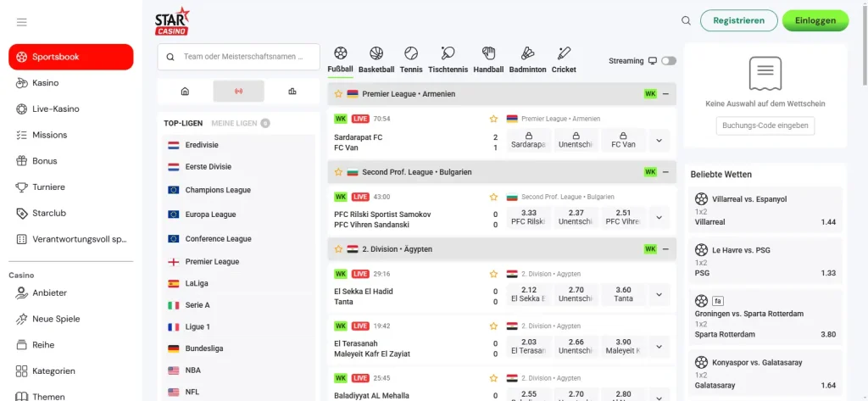Open Neue Spiele under Casino
868x401 pixels.
[71, 319]
